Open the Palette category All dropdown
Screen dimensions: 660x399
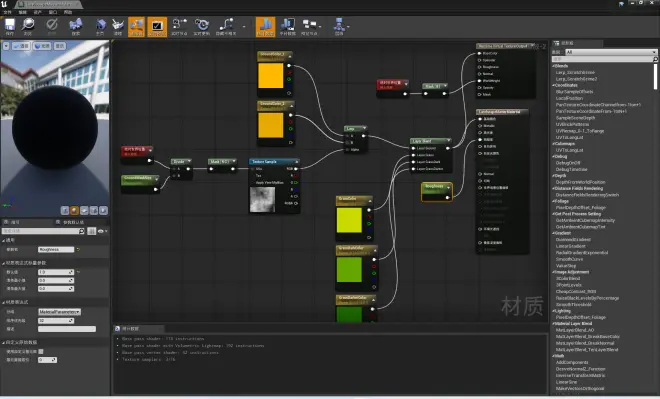click(x=611, y=52)
